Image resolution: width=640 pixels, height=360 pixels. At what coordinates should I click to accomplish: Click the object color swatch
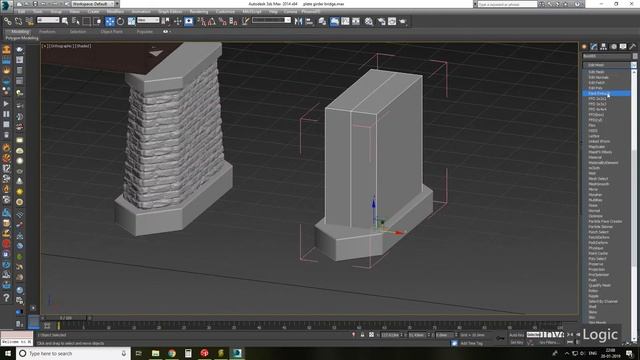[x=635, y=56]
